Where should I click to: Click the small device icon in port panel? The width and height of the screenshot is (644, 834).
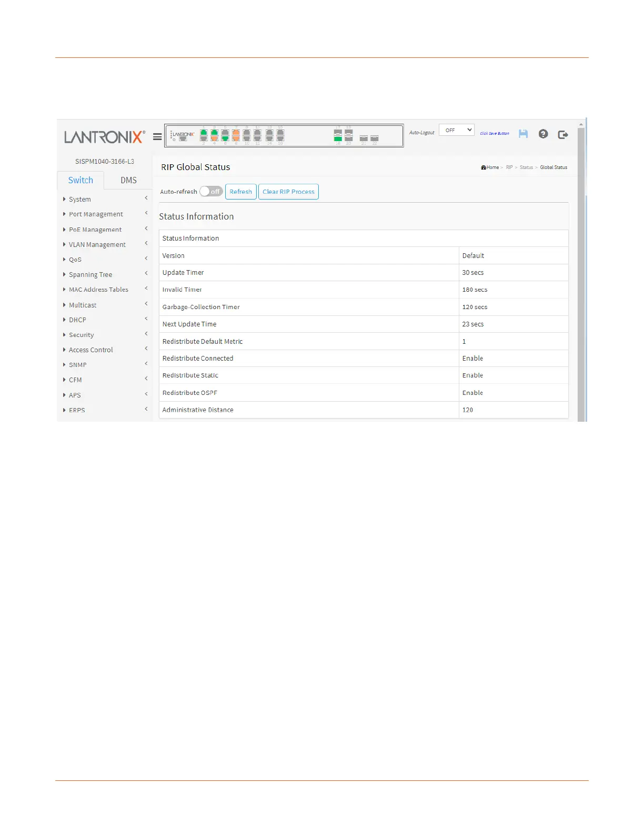[x=183, y=138]
